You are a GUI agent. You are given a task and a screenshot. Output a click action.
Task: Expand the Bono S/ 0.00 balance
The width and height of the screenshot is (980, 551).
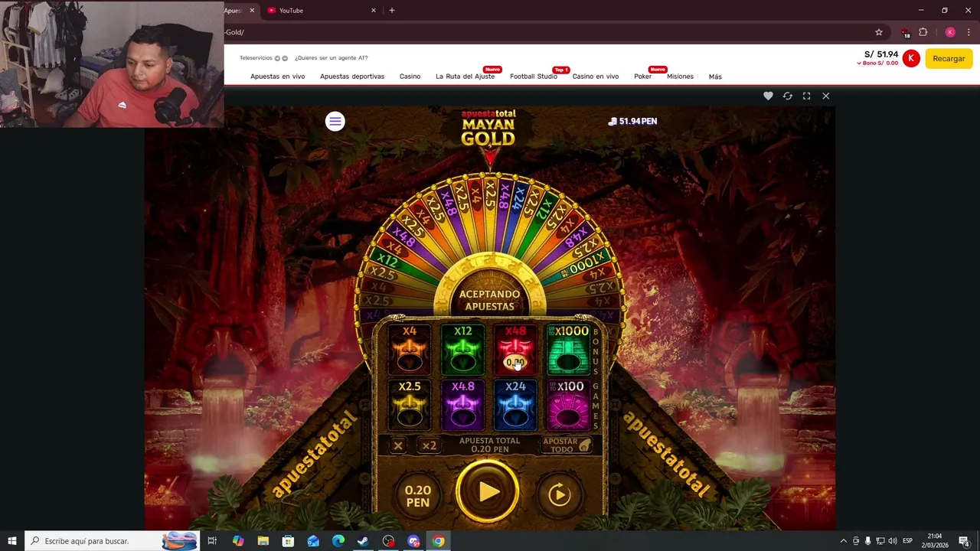[x=877, y=64]
